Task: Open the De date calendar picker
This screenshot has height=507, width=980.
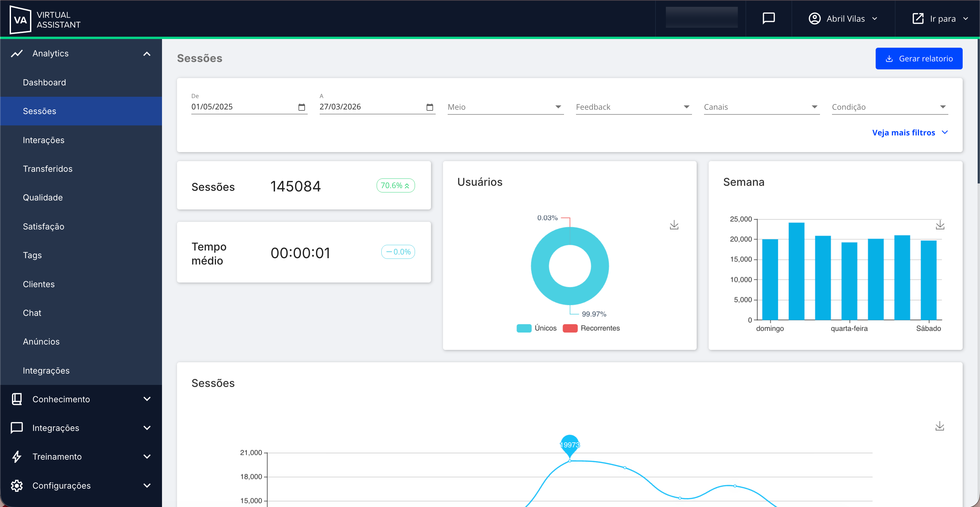Action: tap(302, 107)
